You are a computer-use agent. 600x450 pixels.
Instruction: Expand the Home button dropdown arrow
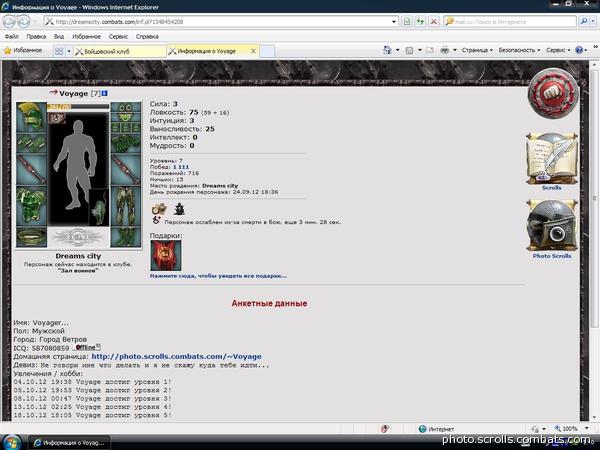[397, 50]
